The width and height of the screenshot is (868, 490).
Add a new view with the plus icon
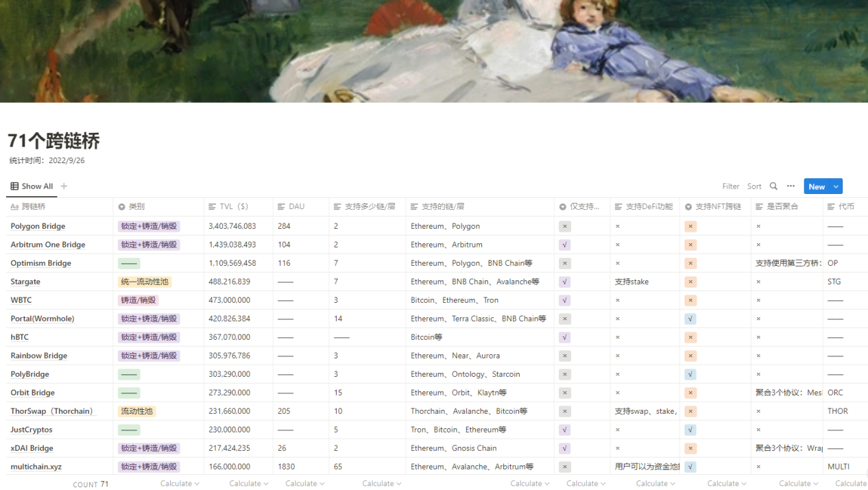[64, 186]
